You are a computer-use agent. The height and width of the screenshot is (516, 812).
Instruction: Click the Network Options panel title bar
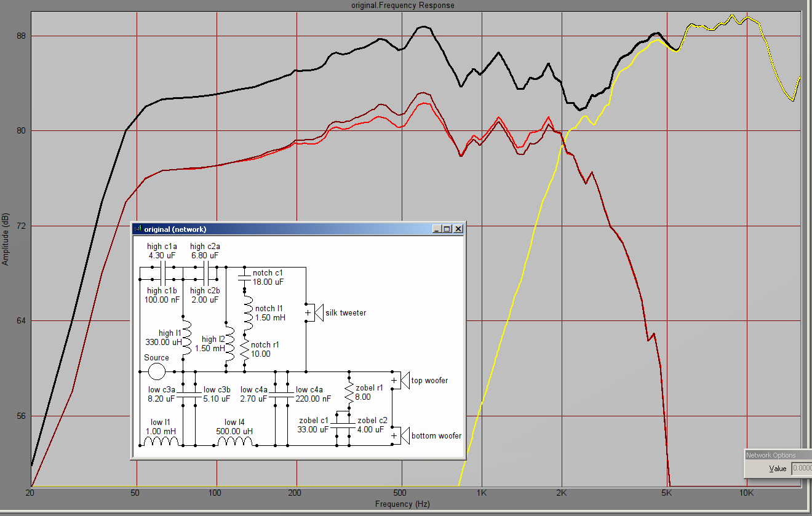pos(778,455)
